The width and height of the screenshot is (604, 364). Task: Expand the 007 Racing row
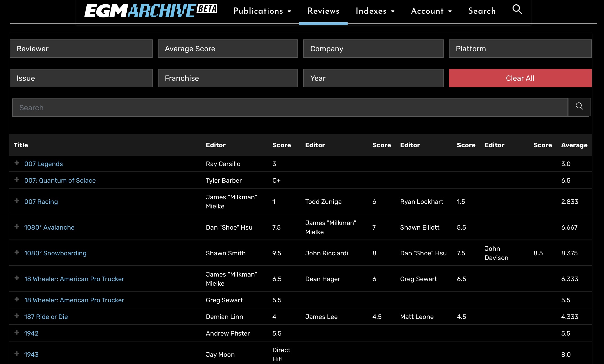point(17,201)
